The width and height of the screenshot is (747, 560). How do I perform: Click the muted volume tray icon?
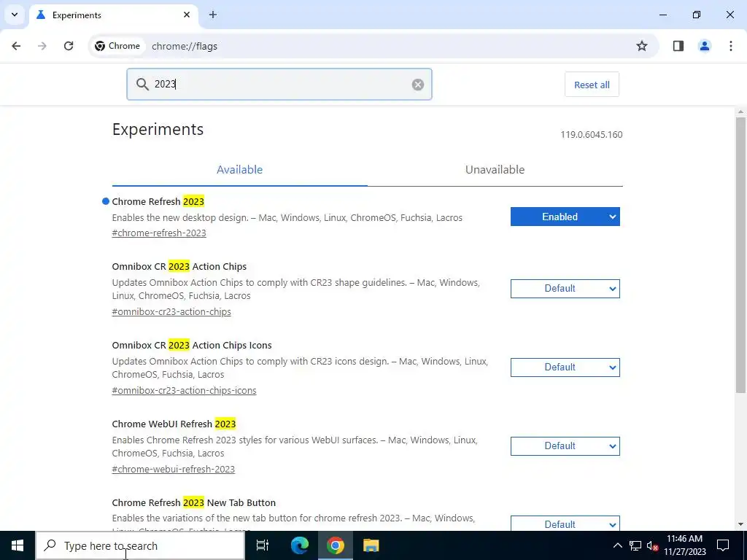coord(653,545)
